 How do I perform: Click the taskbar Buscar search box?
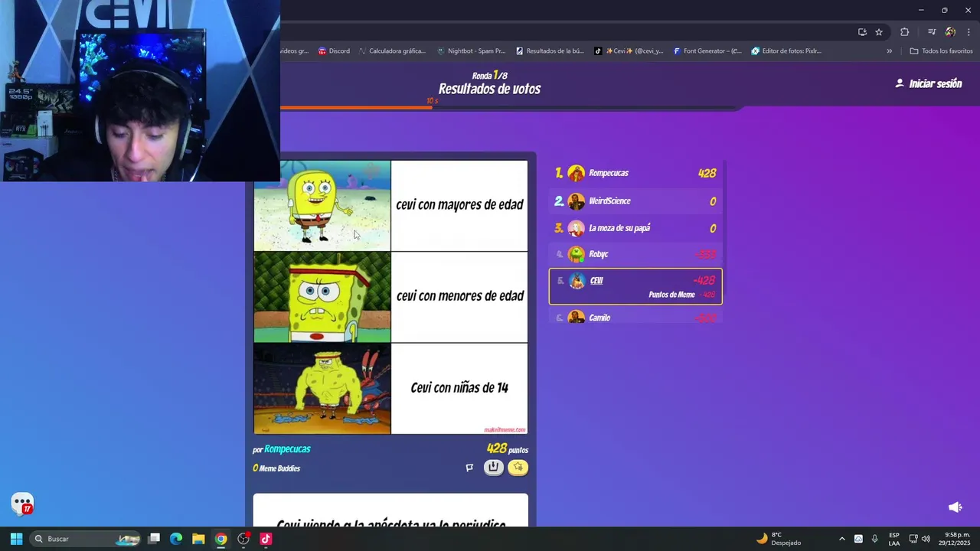(x=86, y=539)
